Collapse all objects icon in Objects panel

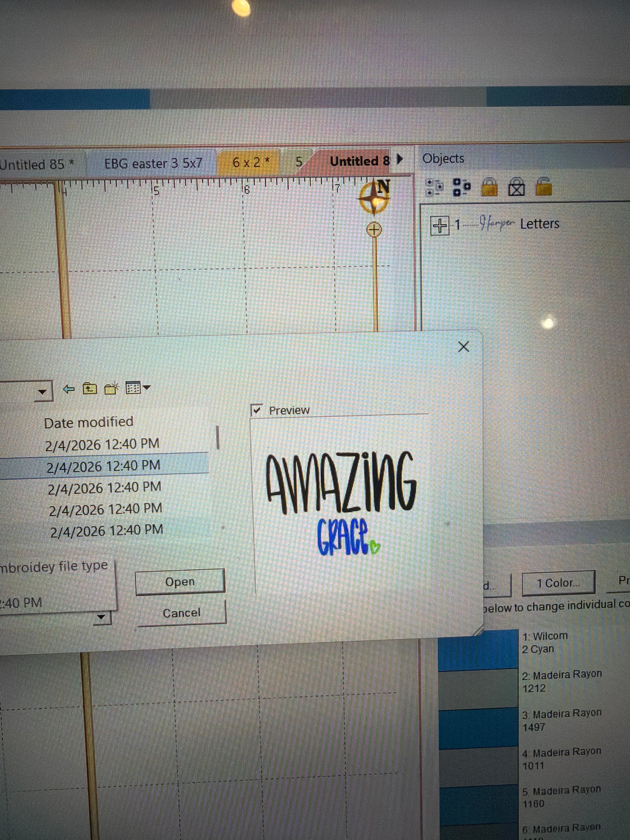[x=461, y=187]
